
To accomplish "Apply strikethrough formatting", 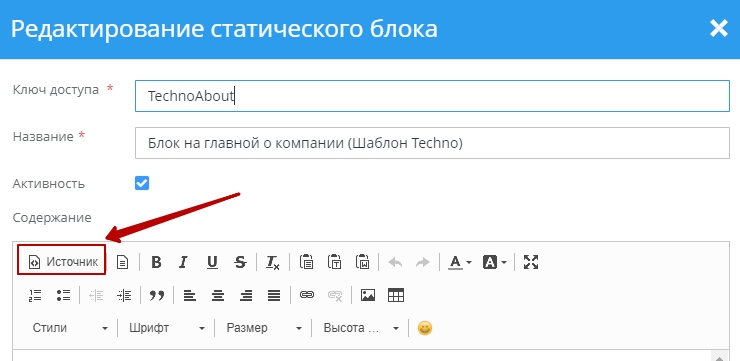I will (x=240, y=262).
